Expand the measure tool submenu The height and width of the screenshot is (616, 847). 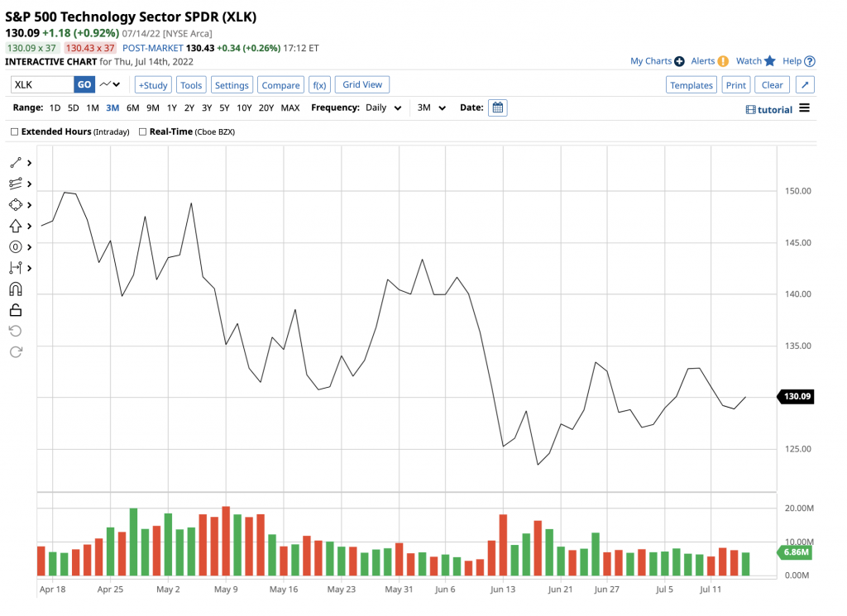tap(30, 268)
